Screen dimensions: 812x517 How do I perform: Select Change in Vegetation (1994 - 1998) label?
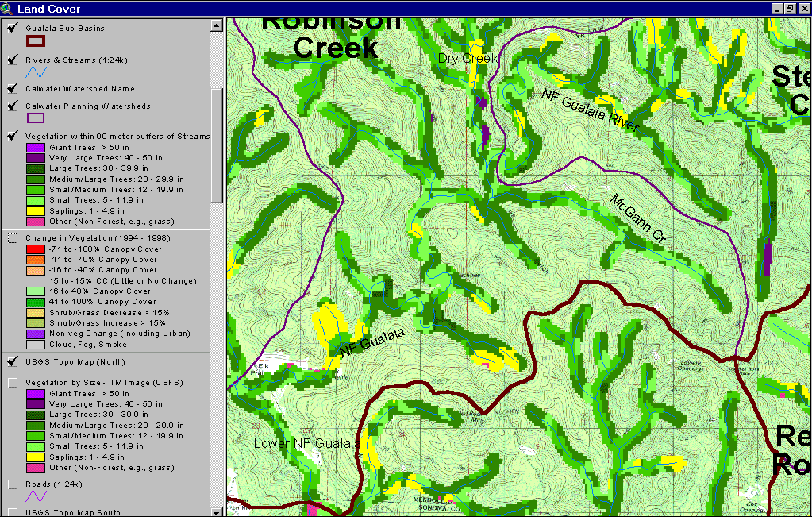click(x=98, y=238)
